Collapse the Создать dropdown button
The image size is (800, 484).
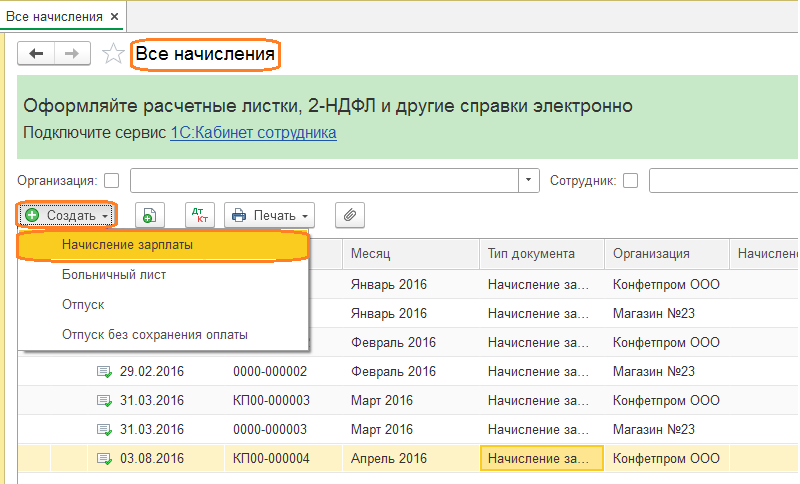tap(68, 215)
